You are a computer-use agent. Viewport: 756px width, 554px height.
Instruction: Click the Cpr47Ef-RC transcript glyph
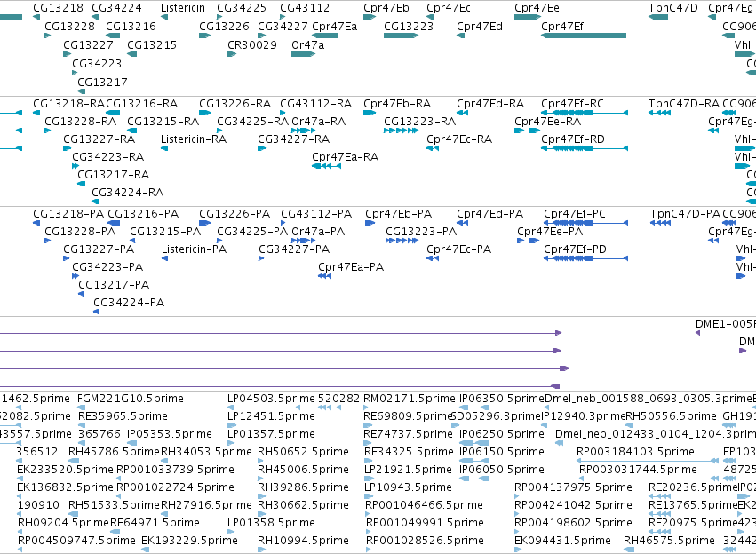585,113
